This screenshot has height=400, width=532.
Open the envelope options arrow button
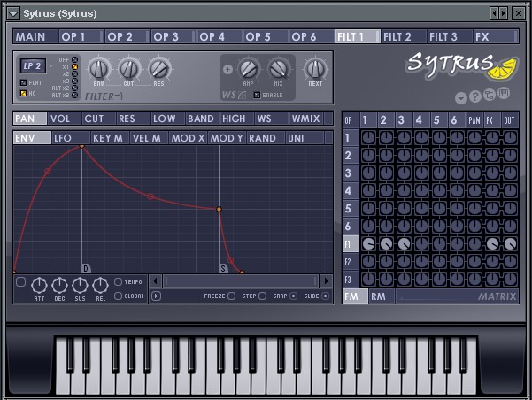click(x=156, y=296)
